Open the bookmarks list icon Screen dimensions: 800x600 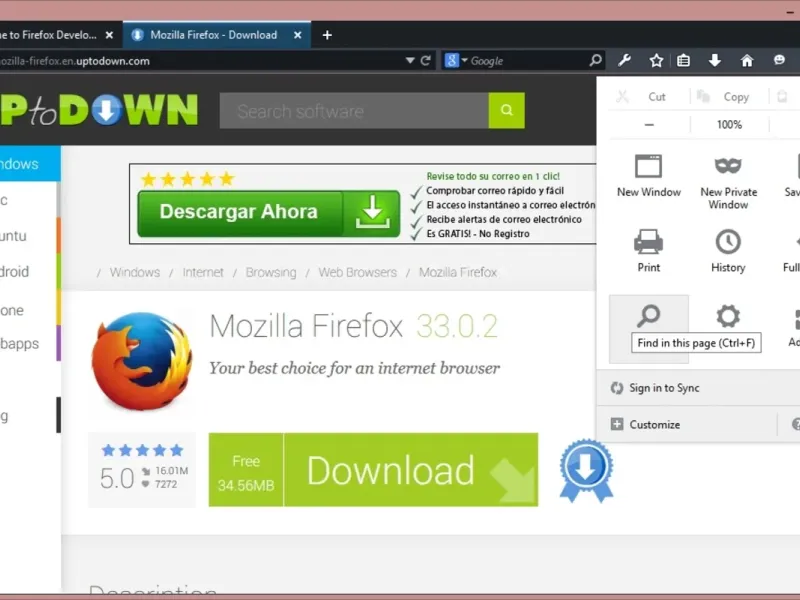click(x=683, y=61)
